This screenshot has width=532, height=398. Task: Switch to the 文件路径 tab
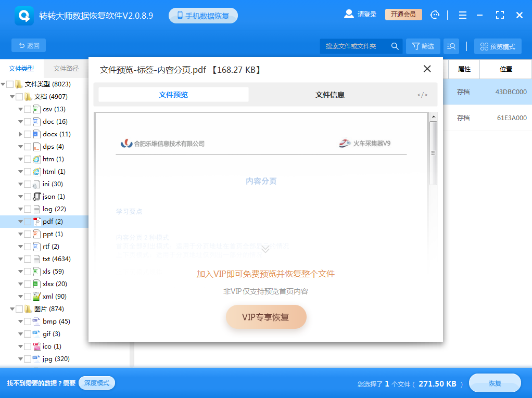point(66,69)
